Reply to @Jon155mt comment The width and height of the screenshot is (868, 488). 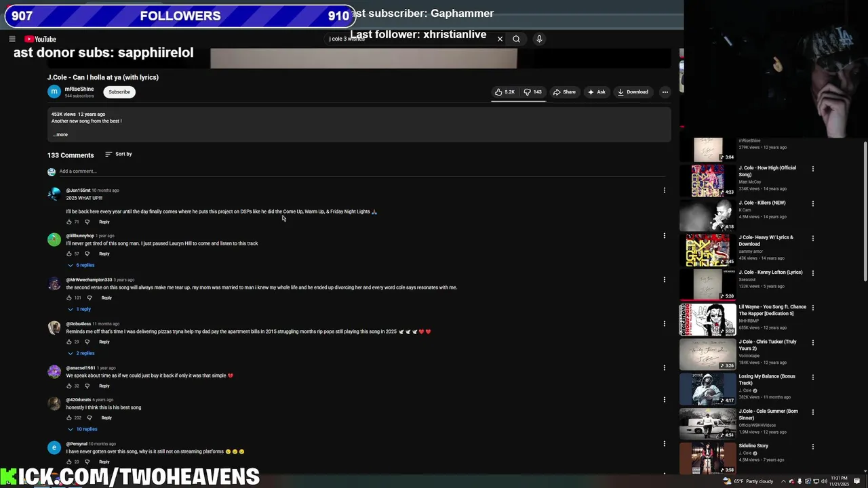click(104, 222)
